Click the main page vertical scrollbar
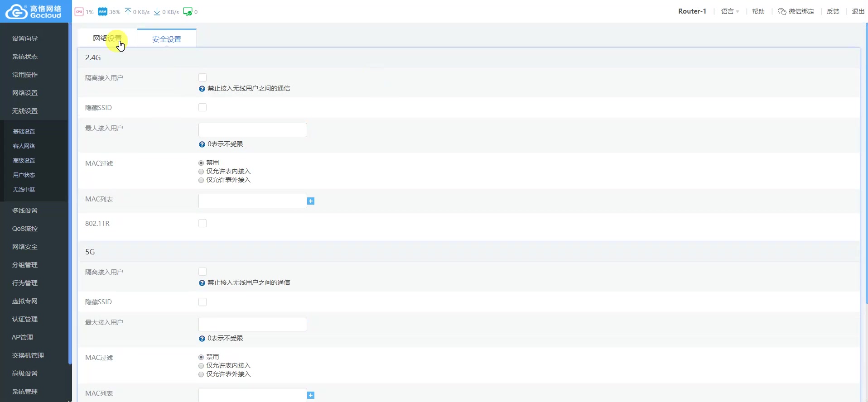 tap(866, 163)
